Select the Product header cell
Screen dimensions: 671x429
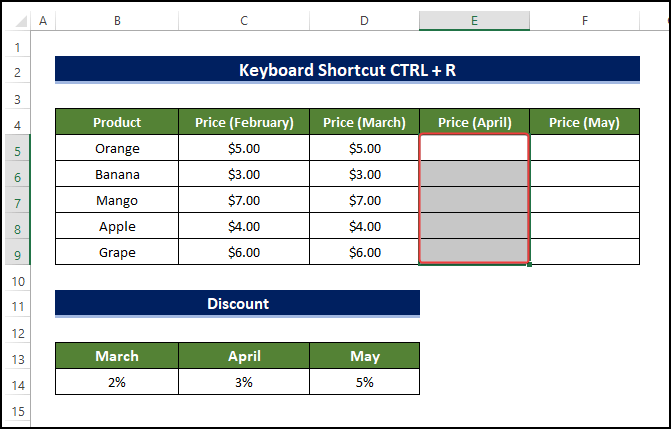tap(117, 123)
